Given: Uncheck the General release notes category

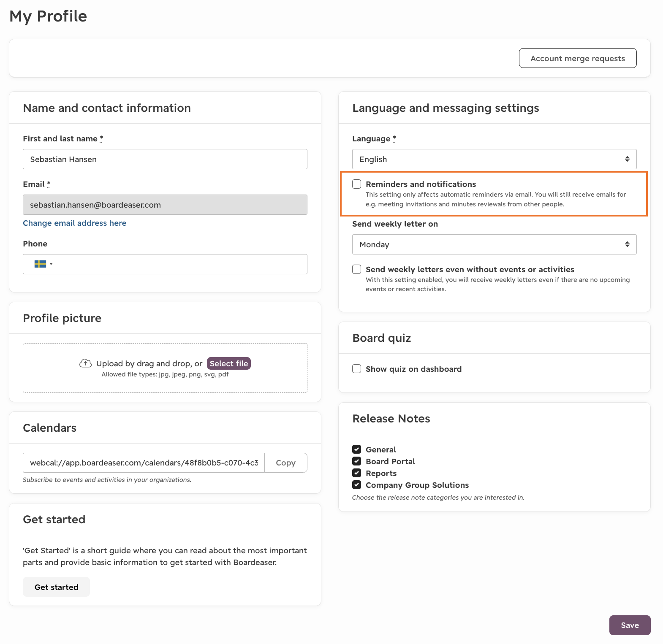Looking at the screenshot, I should coord(357,449).
